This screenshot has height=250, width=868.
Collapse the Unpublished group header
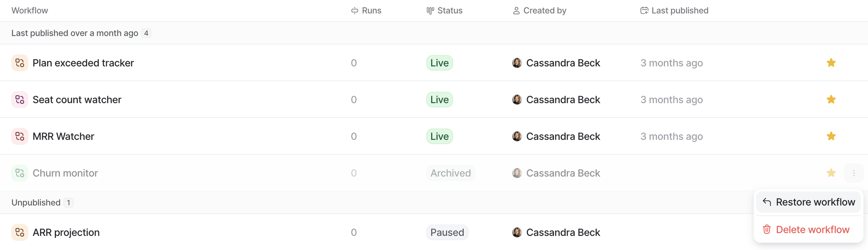(x=36, y=203)
